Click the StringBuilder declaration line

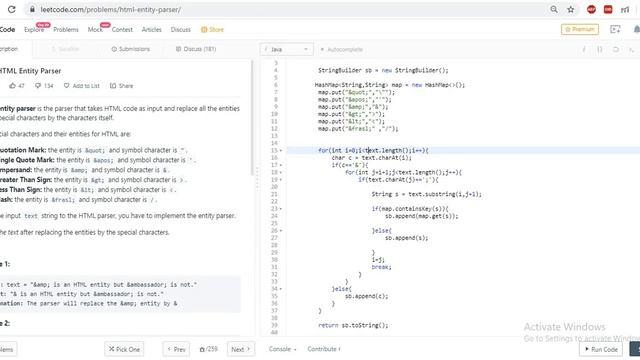[383, 70]
